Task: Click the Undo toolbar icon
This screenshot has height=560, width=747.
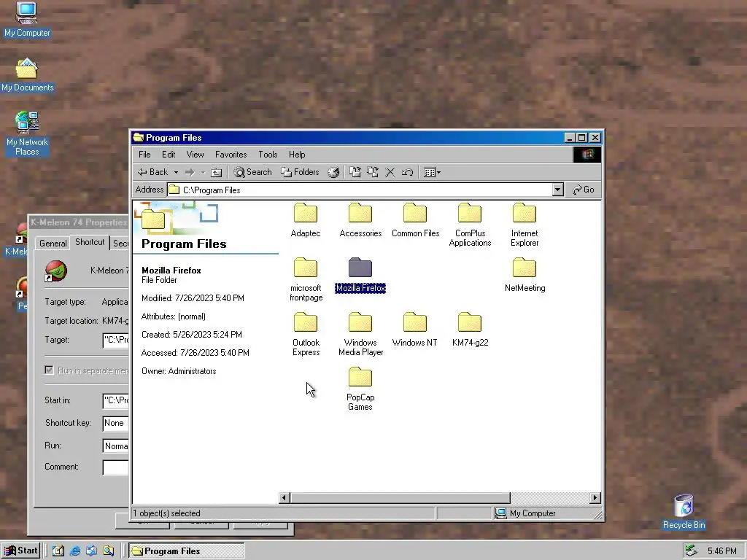Action: pyautogui.click(x=408, y=172)
